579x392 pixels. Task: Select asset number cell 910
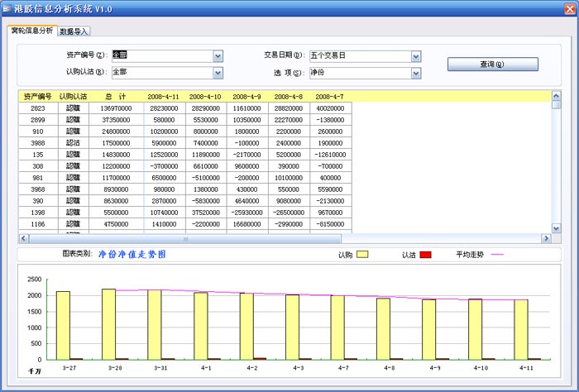38,131
